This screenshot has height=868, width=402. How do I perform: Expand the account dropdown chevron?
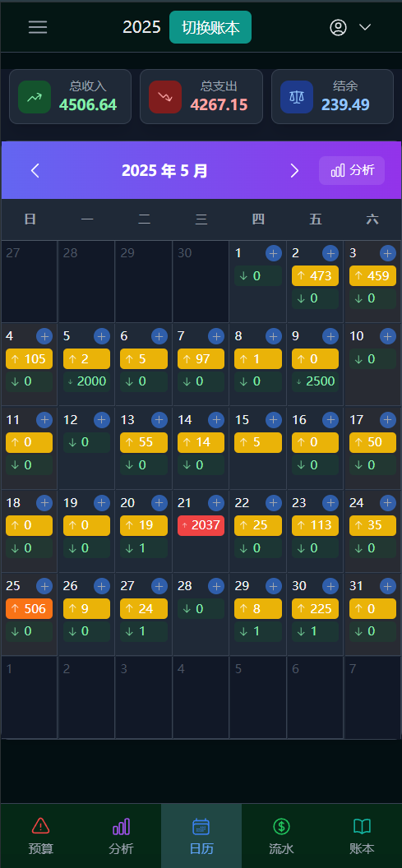(x=365, y=27)
